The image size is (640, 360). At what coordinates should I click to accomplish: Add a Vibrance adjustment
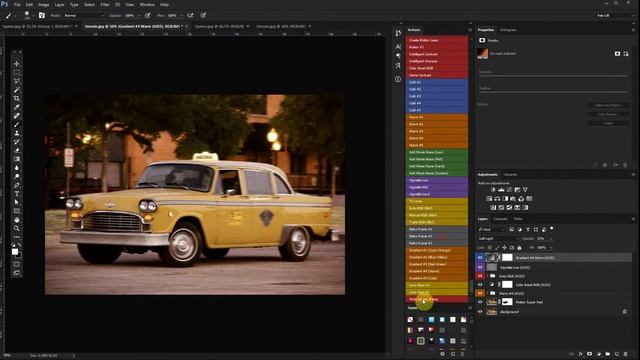click(x=525, y=190)
